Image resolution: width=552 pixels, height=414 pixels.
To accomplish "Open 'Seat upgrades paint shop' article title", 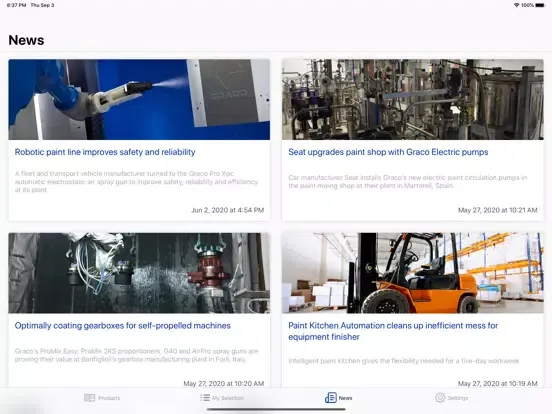I will pyautogui.click(x=388, y=152).
